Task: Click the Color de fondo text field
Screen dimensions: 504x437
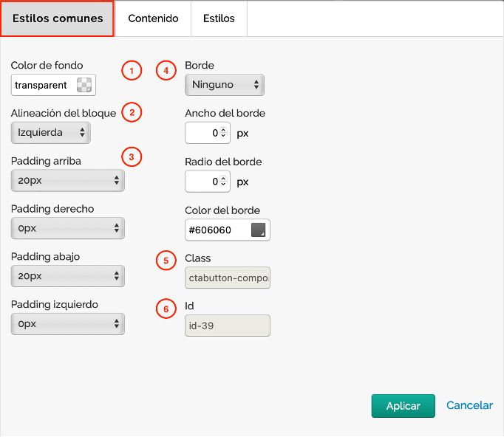Action: tap(43, 86)
